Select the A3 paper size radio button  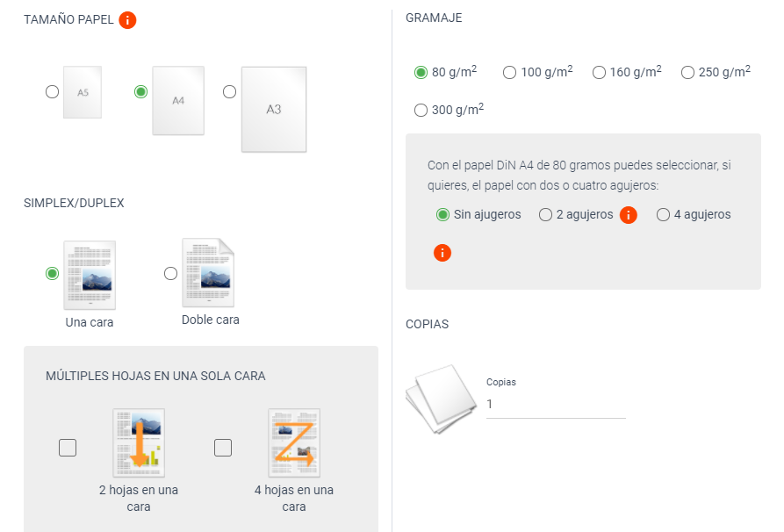pyautogui.click(x=230, y=91)
